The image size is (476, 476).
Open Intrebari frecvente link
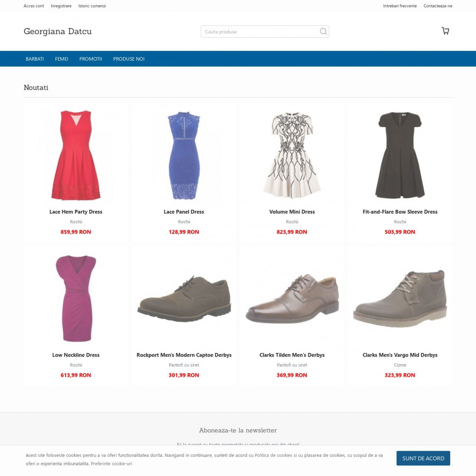pos(400,6)
